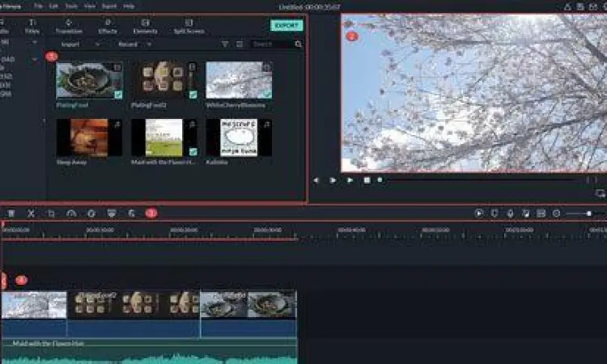Screen dimensions: 607x364
Task: Click the white play button in preview
Action: click(333, 180)
